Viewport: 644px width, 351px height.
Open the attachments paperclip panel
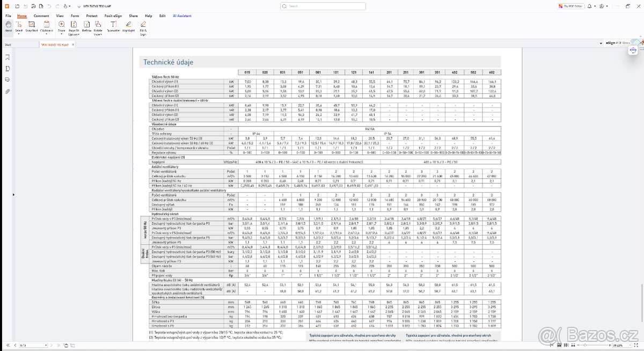coord(8,91)
